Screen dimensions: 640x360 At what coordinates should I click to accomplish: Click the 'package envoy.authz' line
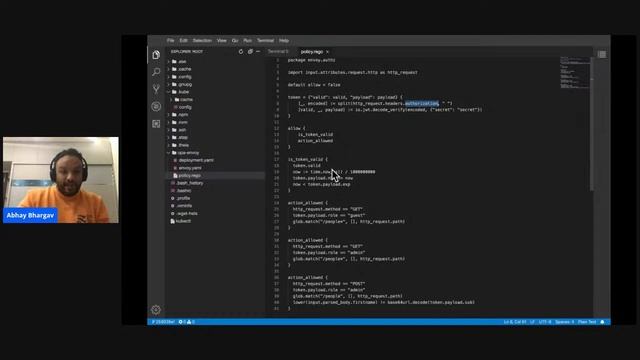pyautogui.click(x=311, y=60)
